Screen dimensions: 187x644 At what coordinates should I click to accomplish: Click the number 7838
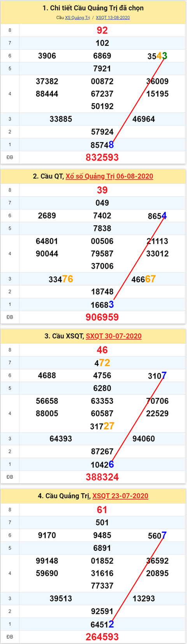[102, 228]
